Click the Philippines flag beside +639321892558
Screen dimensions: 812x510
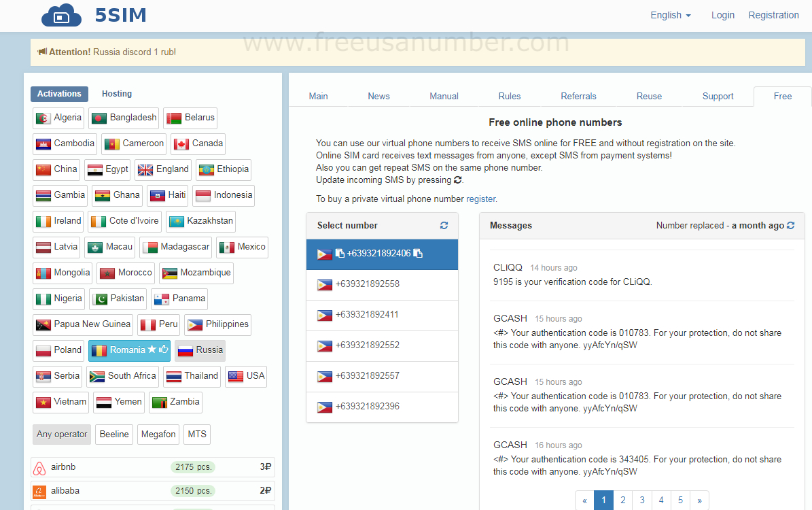325,284
